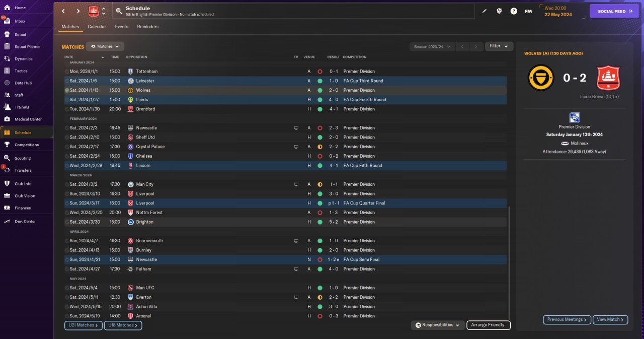Click the Social Feed button

coord(614,11)
